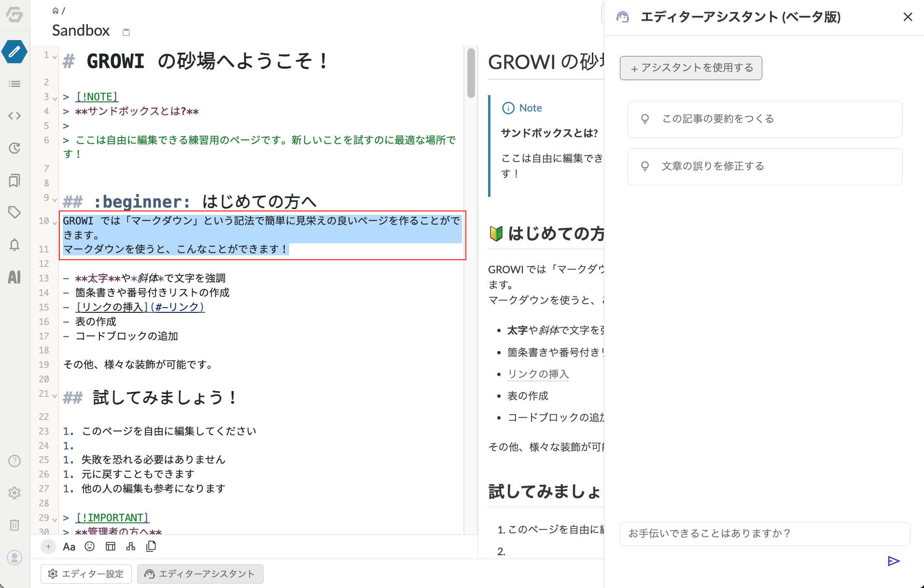Collapse the fold arrow at line 21
The image size is (924, 588).
point(55,396)
